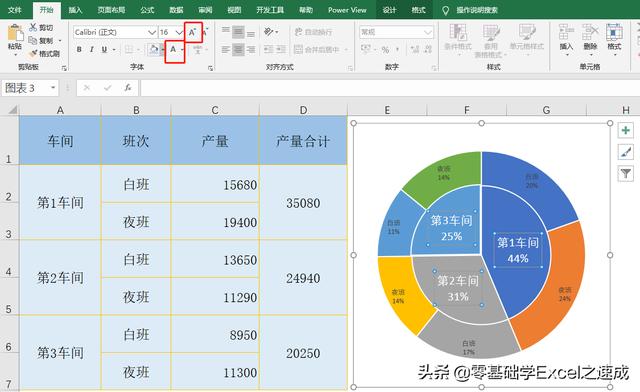Click the decrease decimal icon
This screenshot has width=640, height=392.
428,50
